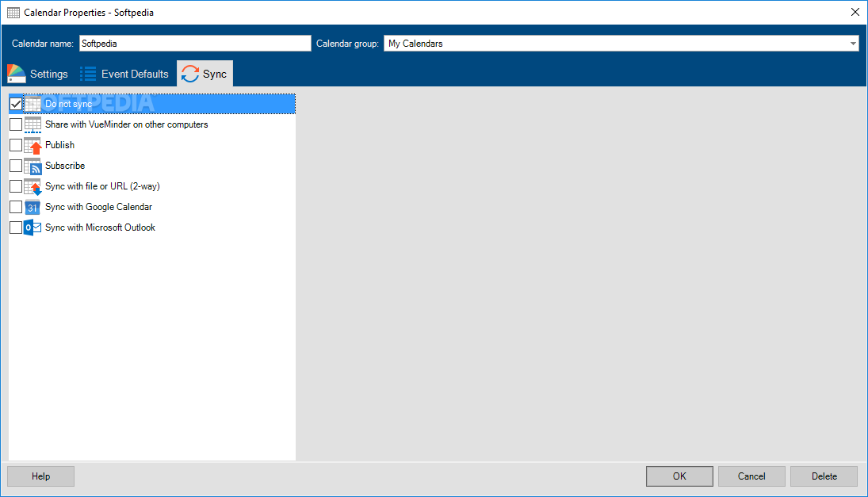Enable Sync with file or URL checkbox
The height and width of the screenshot is (497, 868).
pyautogui.click(x=16, y=186)
